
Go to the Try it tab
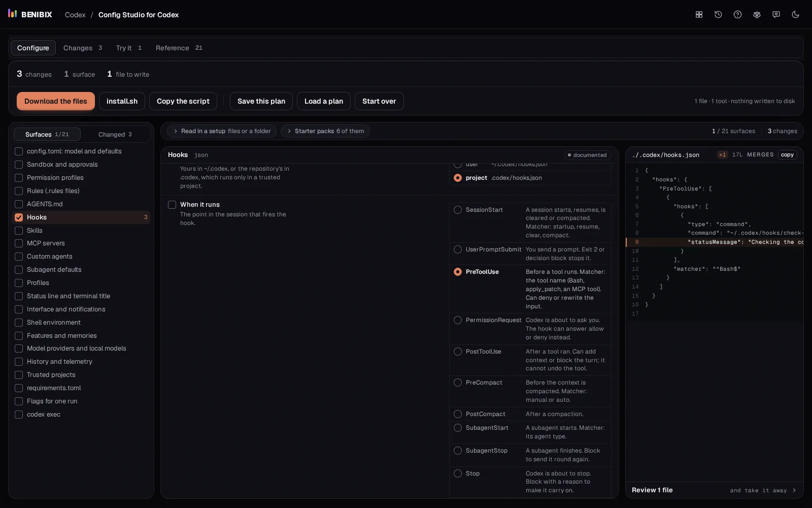click(x=129, y=48)
